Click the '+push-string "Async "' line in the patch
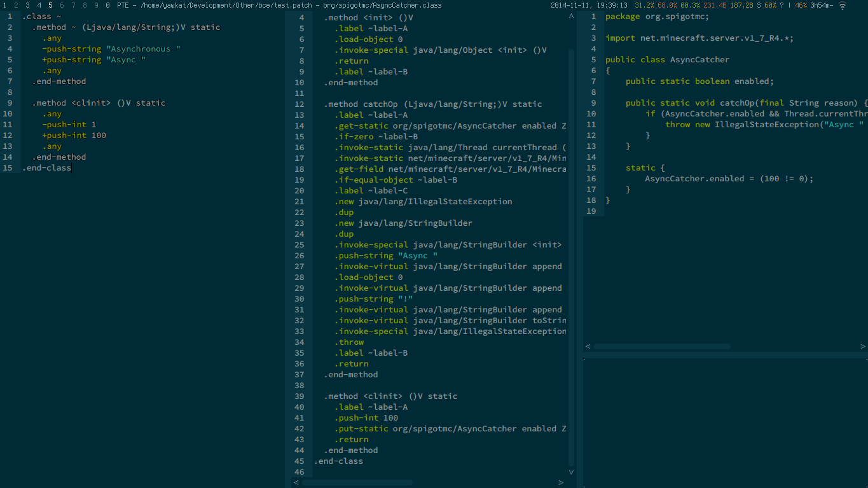This screenshot has width=868, height=488. 94,60
